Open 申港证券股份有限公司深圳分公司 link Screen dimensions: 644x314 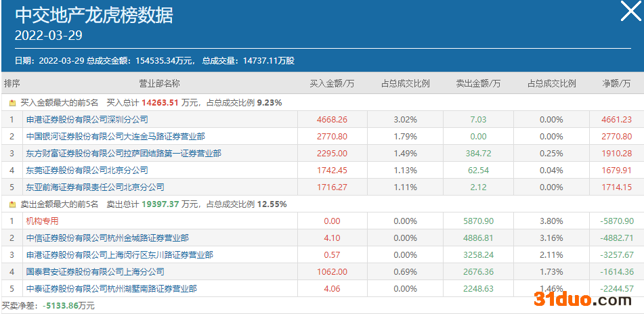[x=87, y=120]
